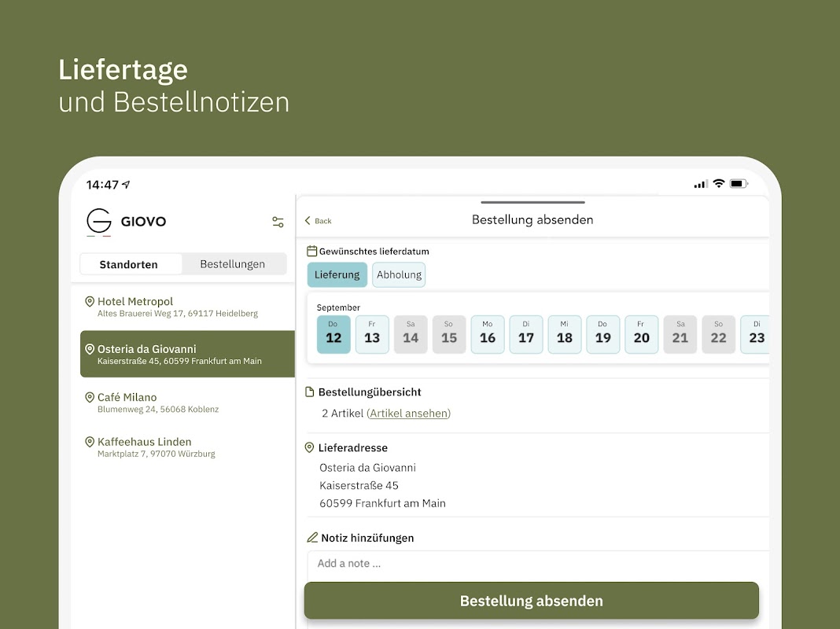Click the location arrow beside the time
Image resolution: width=840 pixels, height=629 pixels.
tap(126, 185)
